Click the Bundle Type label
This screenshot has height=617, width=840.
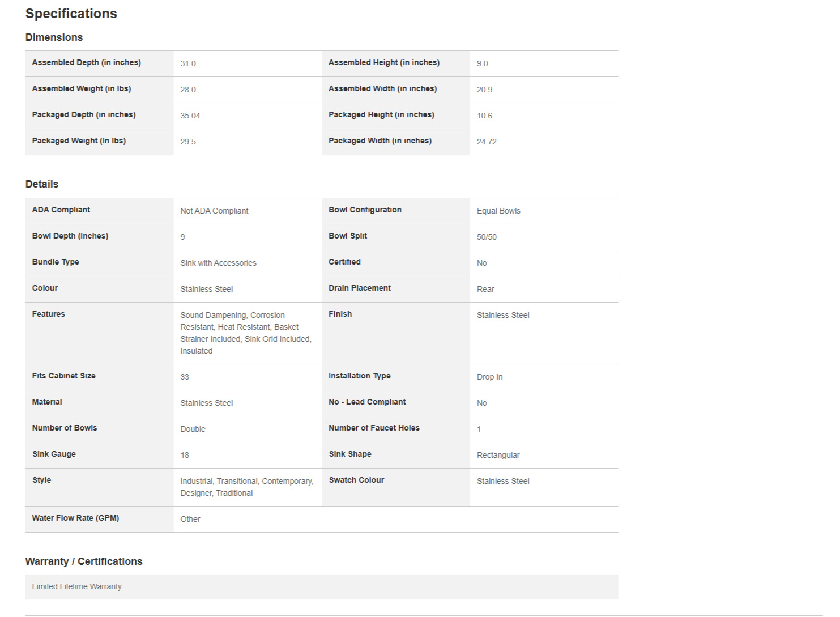(56, 262)
